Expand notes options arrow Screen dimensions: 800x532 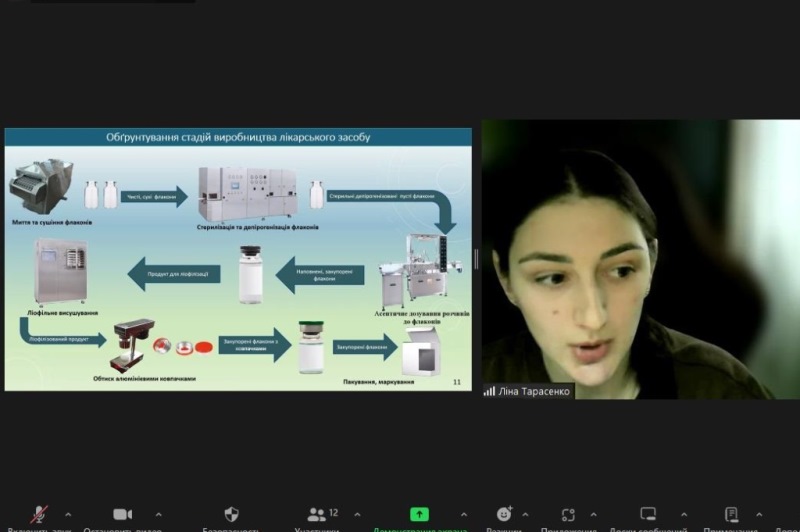[x=759, y=515]
